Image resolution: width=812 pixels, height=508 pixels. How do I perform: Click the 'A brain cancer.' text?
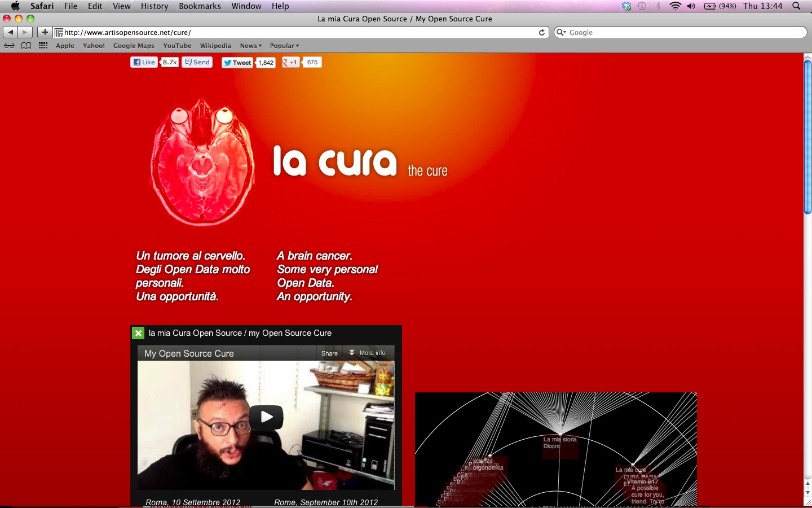(315, 256)
